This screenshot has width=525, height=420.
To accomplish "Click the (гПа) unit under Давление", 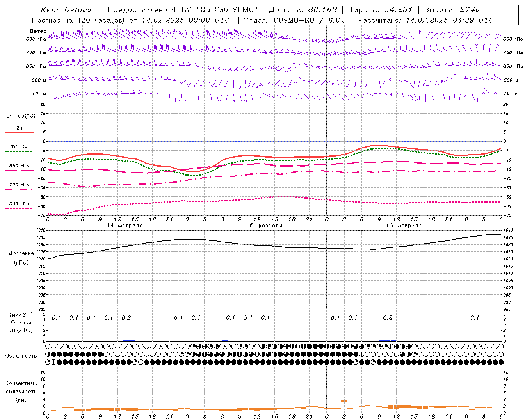I will [21, 263].
